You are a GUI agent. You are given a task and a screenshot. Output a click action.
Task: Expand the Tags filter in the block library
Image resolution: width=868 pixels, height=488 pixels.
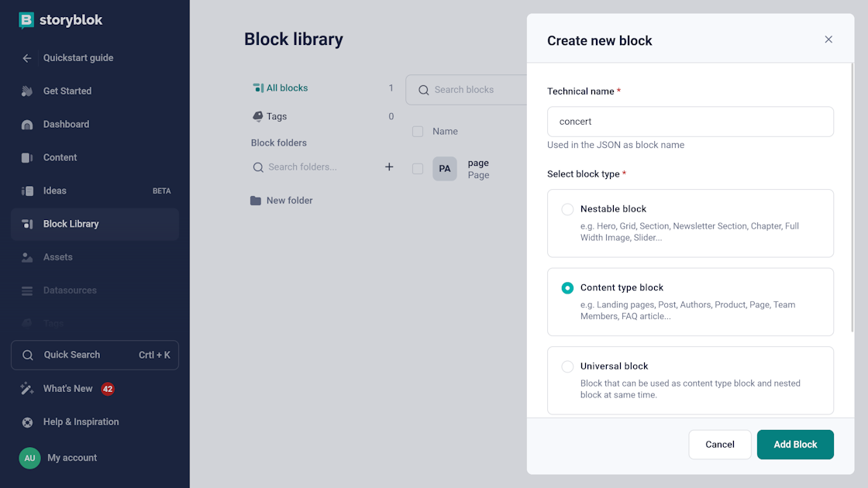pos(276,116)
